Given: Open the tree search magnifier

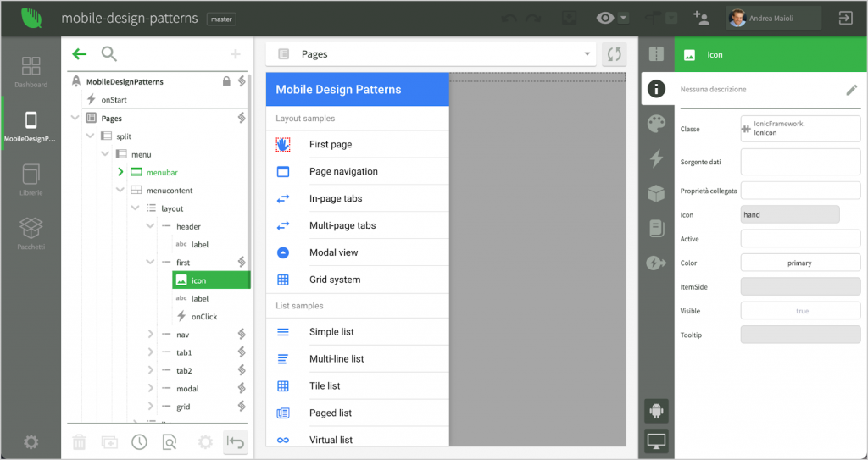Looking at the screenshot, I should click(x=109, y=53).
